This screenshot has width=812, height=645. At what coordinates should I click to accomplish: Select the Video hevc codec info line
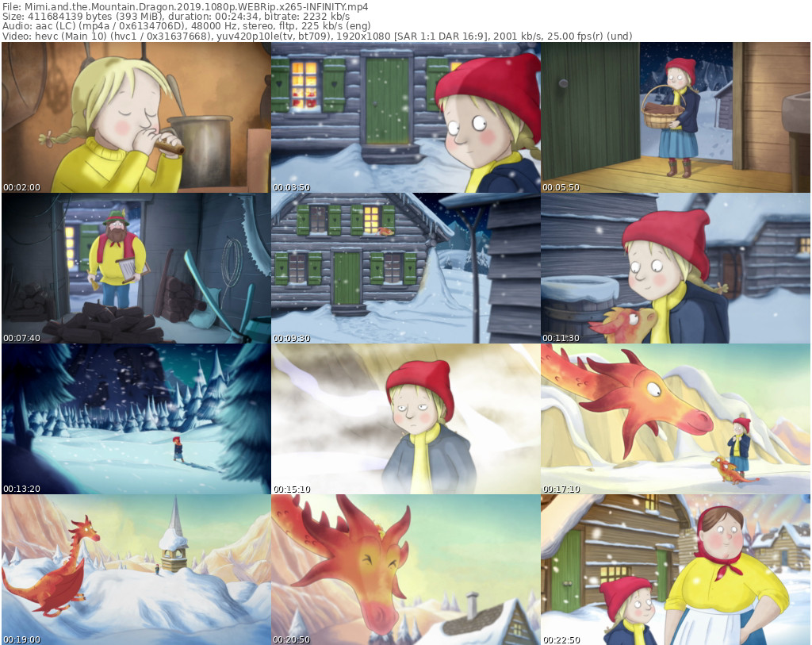point(317,36)
